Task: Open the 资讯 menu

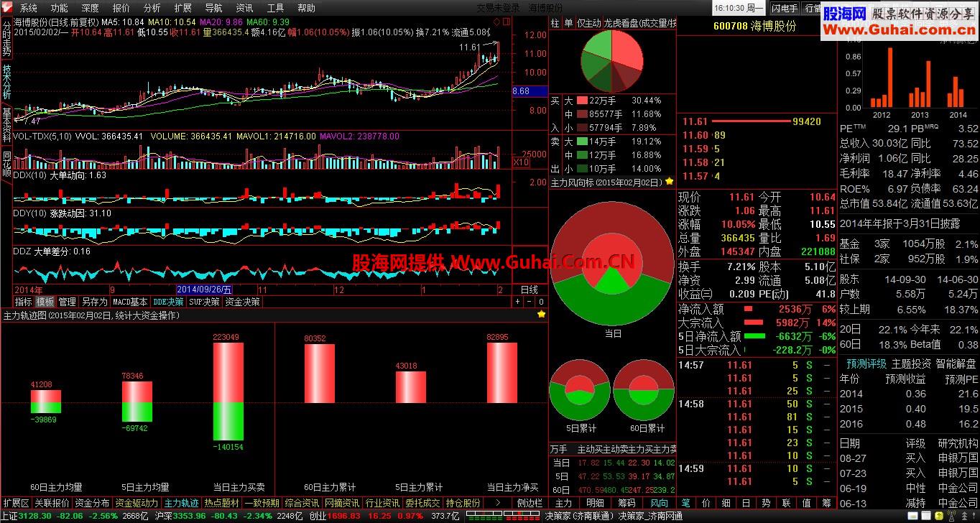Action: tap(244, 8)
